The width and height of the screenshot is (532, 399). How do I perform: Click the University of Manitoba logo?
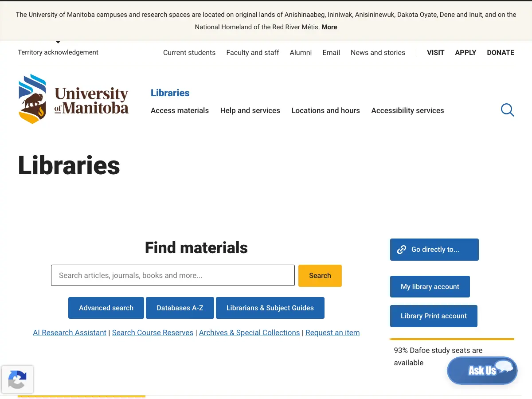pos(74,99)
